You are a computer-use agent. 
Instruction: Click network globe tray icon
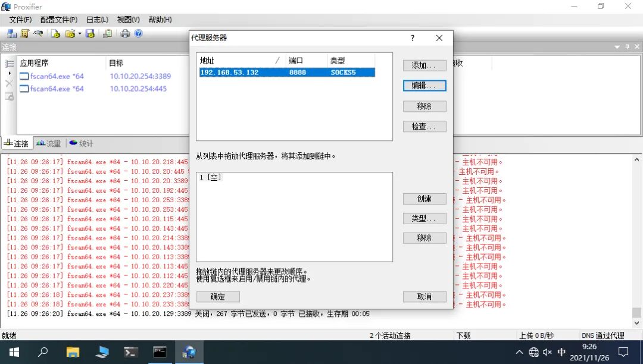click(x=533, y=352)
